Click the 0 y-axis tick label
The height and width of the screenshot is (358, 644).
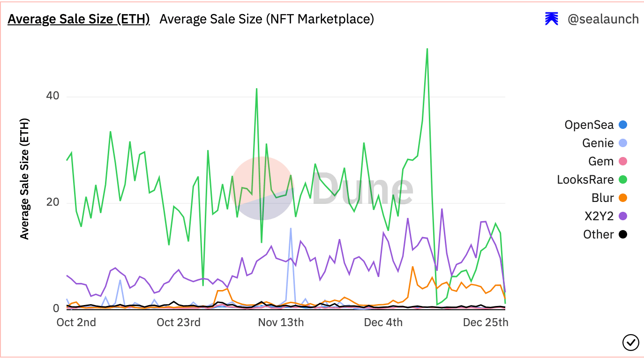pyautogui.click(x=56, y=308)
